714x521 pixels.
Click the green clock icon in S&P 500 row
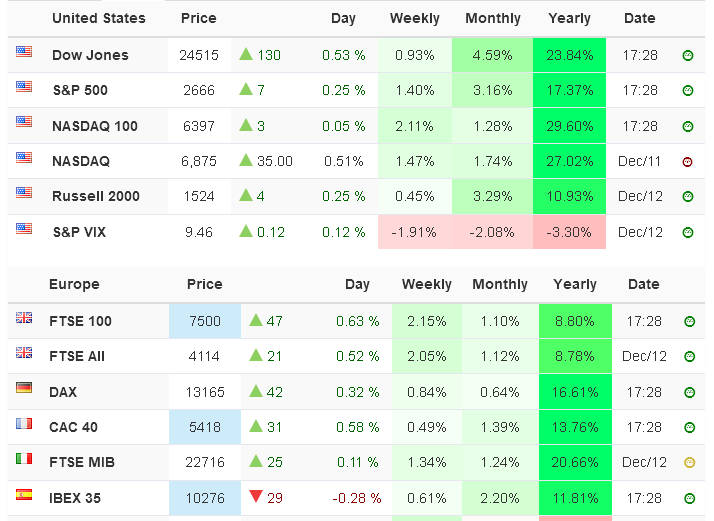point(688,91)
